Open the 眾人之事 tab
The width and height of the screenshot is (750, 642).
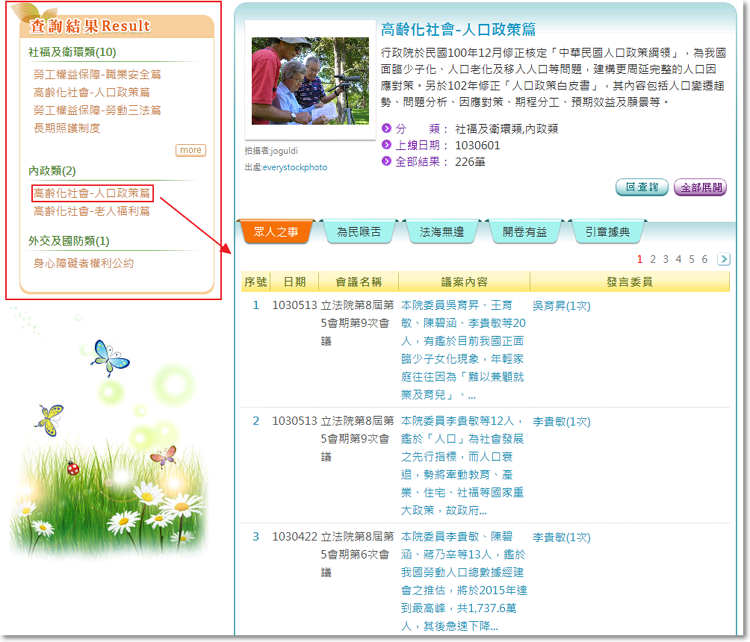pyautogui.click(x=277, y=232)
